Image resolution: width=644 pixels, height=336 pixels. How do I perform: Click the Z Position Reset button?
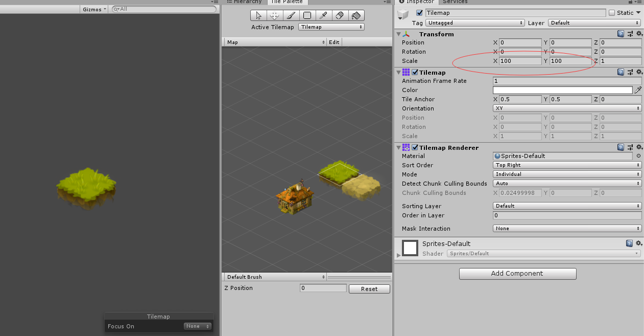pyautogui.click(x=369, y=289)
